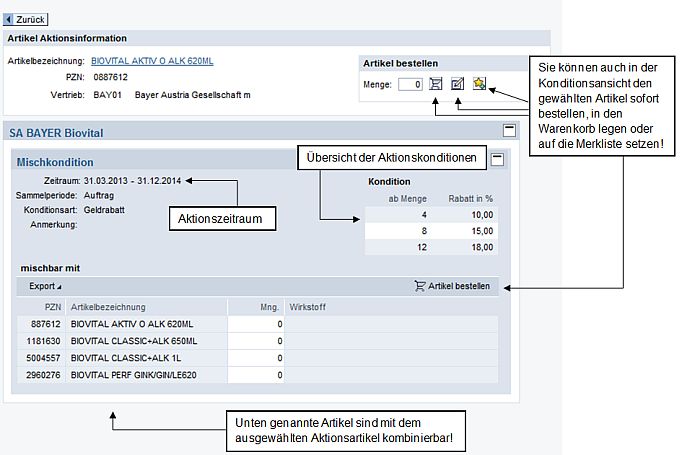Select PZN 887612 in the table
The width and height of the screenshot is (680, 455).
pyautogui.click(x=46, y=324)
